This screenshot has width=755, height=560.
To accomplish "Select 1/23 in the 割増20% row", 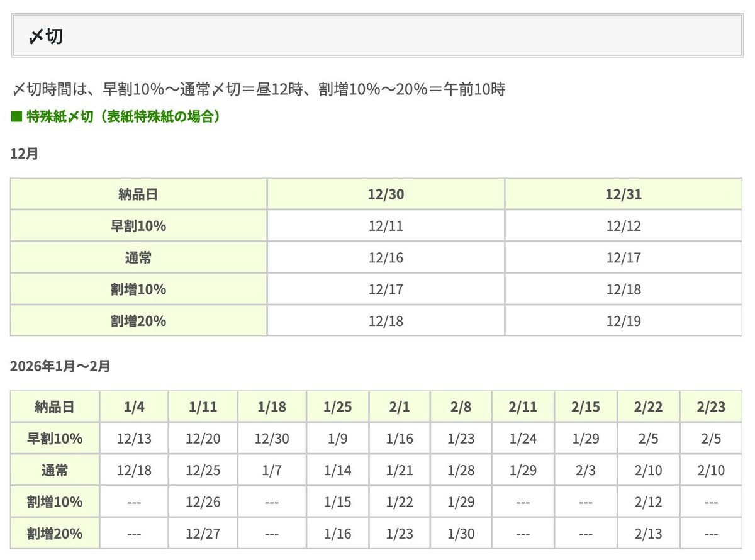I will point(400,534).
